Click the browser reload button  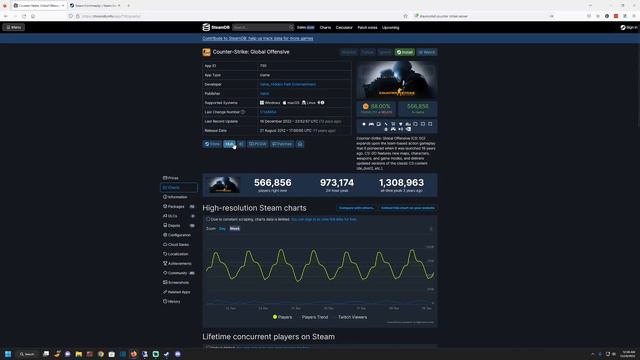point(24,16)
